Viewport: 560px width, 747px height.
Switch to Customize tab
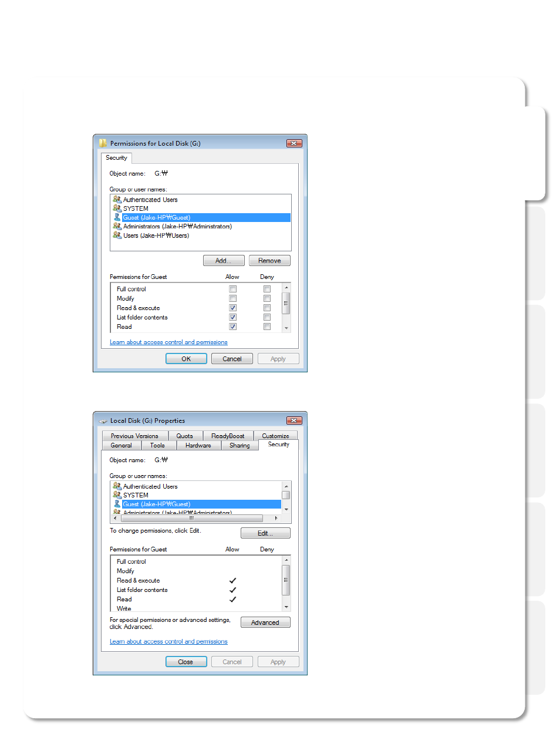[275, 436]
